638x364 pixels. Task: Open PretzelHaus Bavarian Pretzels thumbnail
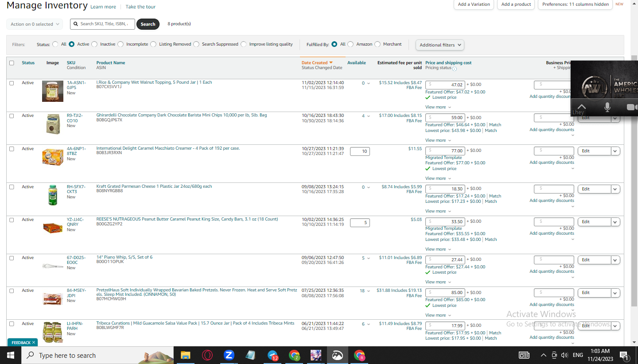53,298
